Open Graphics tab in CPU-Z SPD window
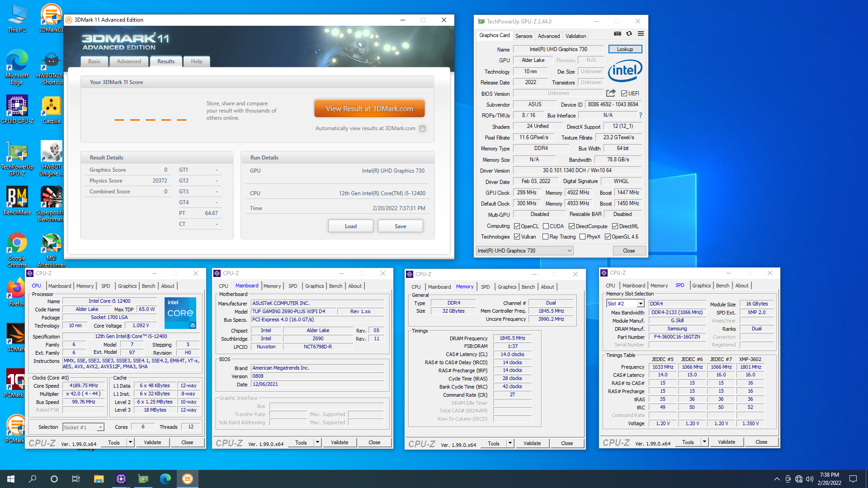Viewport: 868px width, 488px height. tap(701, 286)
